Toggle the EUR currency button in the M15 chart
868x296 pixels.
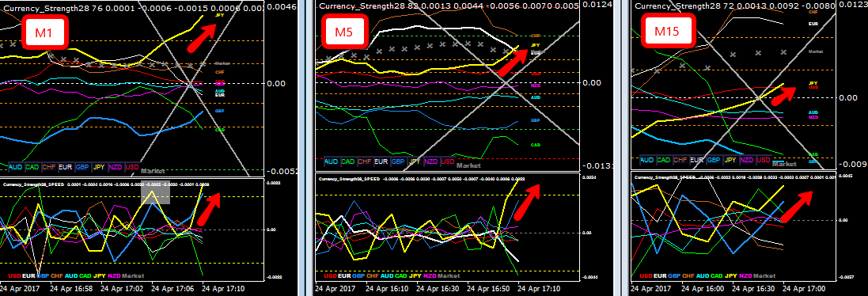click(x=697, y=160)
